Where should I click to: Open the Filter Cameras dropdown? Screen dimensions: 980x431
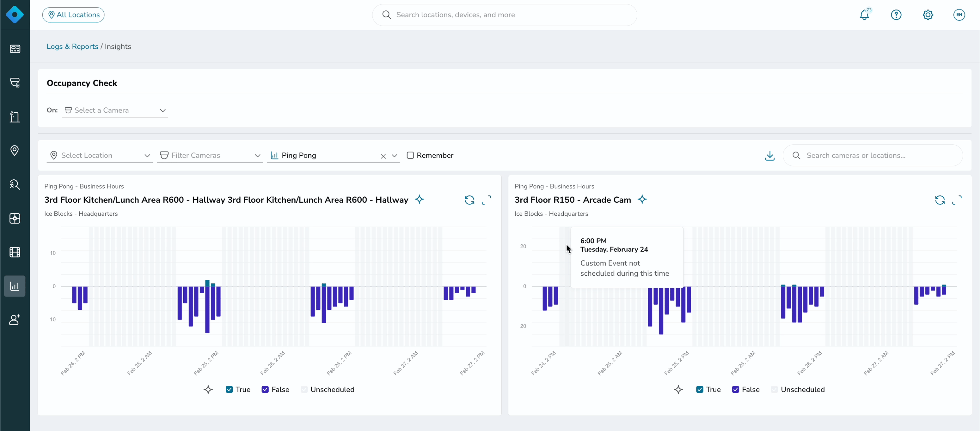210,155
